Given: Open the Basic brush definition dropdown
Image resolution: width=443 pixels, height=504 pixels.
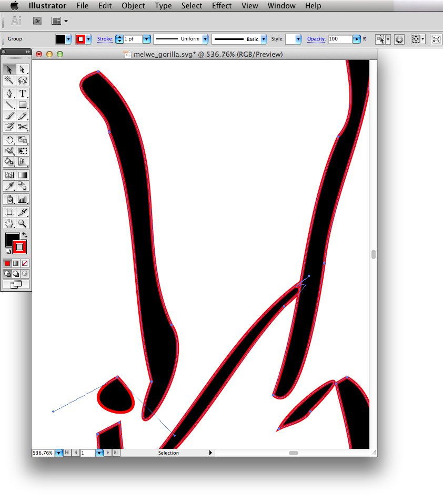Looking at the screenshot, I should (x=263, y=39).
